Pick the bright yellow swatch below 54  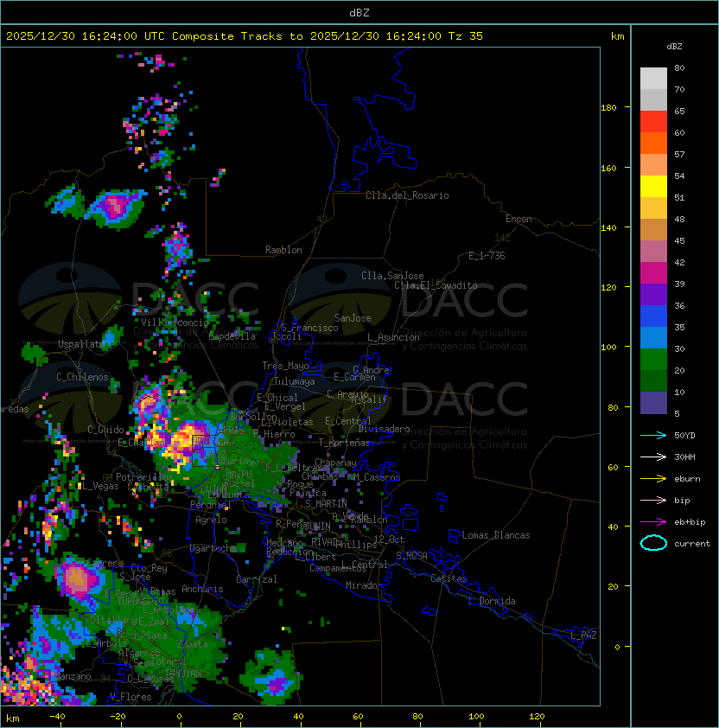[x=653, y=187]
